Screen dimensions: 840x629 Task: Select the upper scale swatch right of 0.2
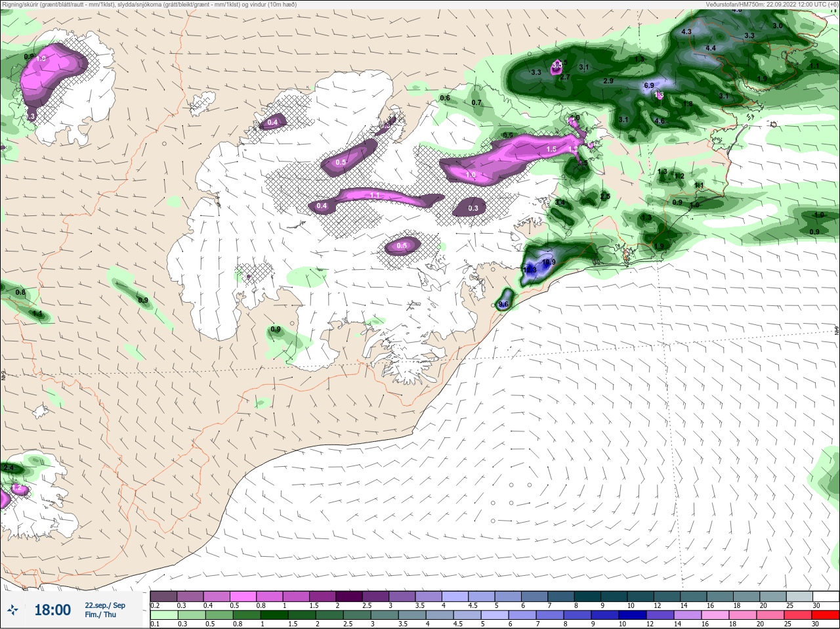(190, 596)
